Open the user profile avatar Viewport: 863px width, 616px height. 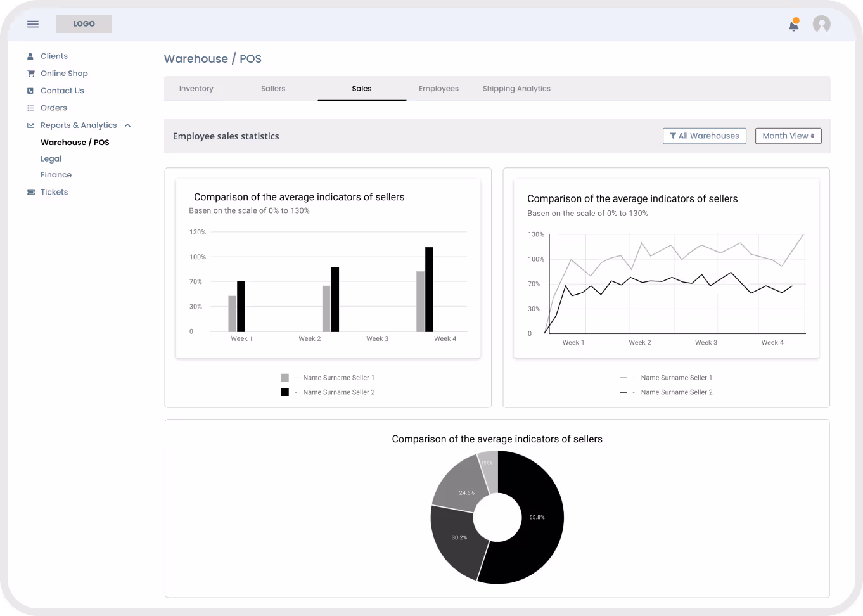point(822,24)
